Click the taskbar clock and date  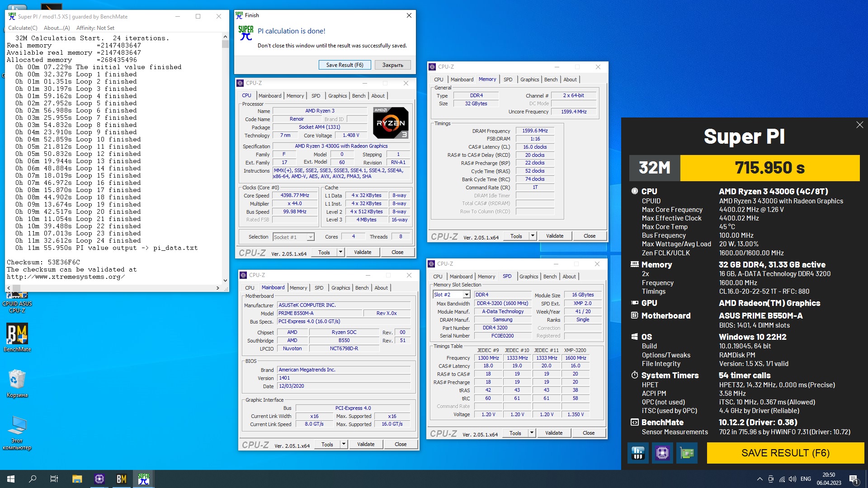pos(829,479)
